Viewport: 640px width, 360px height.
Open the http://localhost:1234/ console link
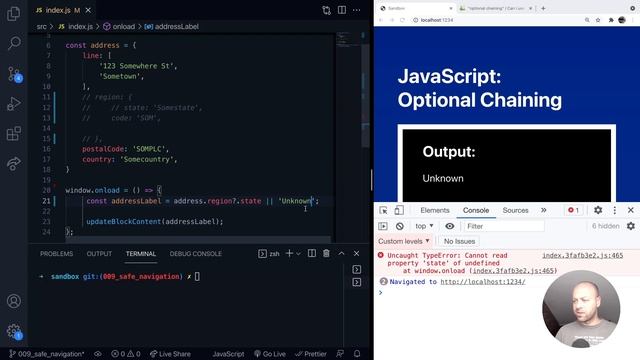click(483, 282)
